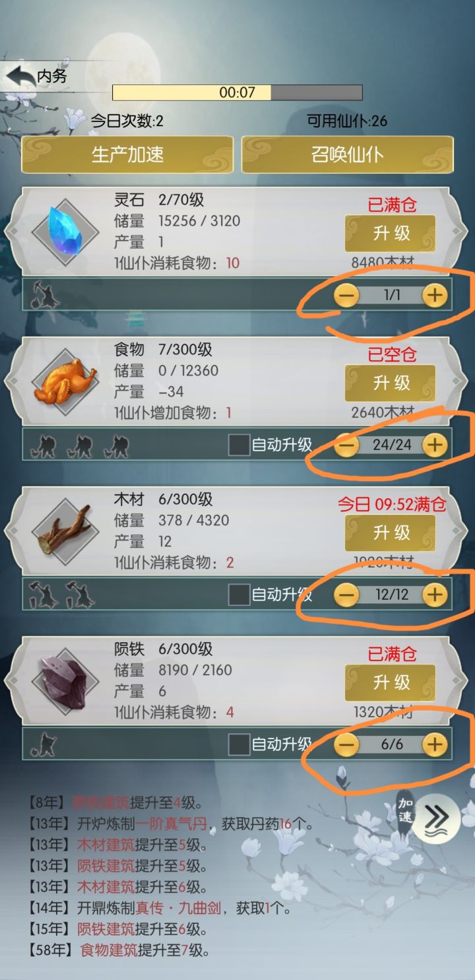This screenshot has width=475, height=980.
Task: Upgrade 食物 with its 升级 button
Action: point(391,383)
